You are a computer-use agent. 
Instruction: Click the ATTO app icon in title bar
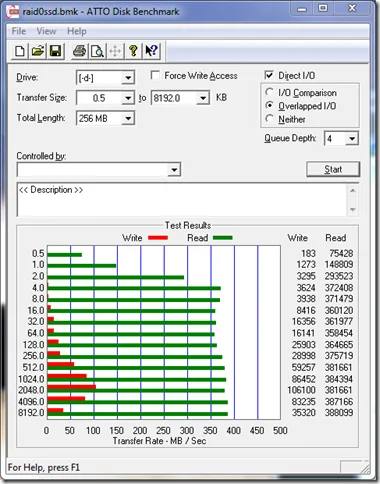[x=13, y=11]
